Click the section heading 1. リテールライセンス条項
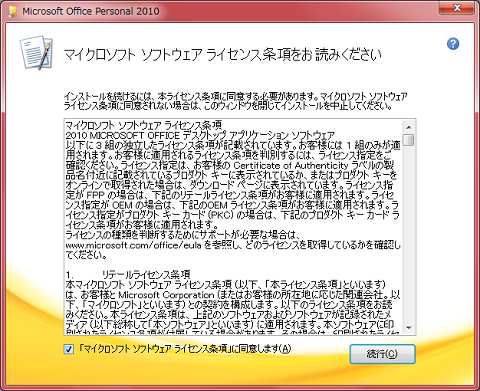Screen dimensions: 480x391 128,275
